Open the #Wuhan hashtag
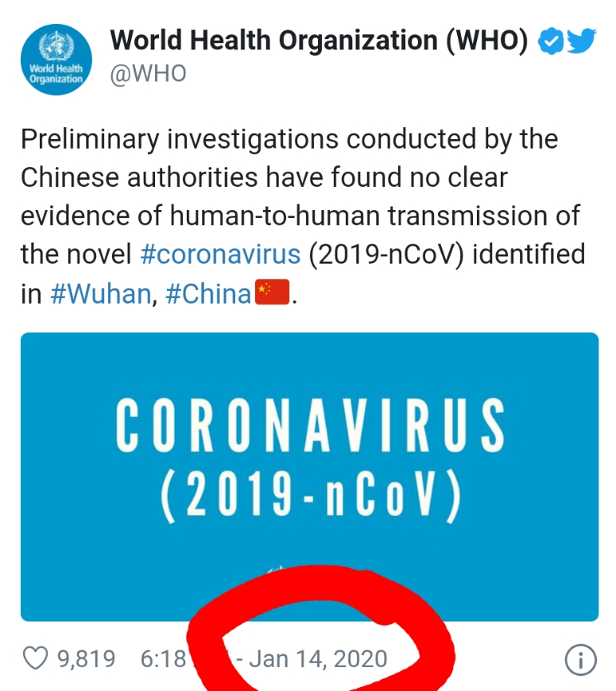 [x=100, y=293]
